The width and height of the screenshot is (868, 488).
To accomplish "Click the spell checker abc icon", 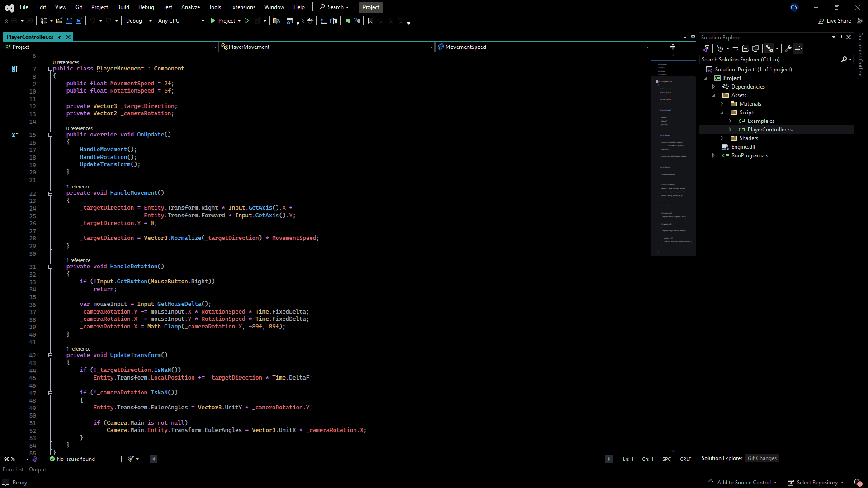I will point(310,21).
